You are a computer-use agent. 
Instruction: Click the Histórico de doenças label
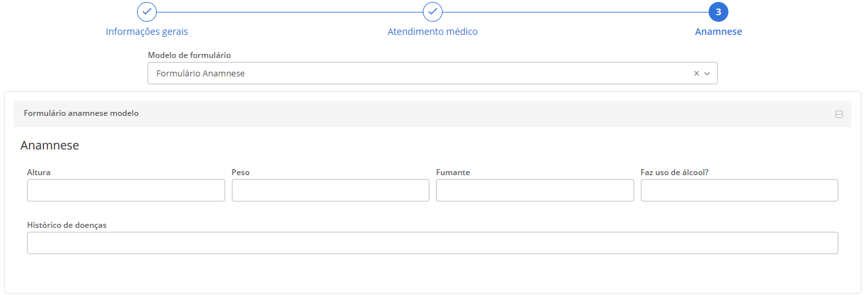click(x=67, y=225)
